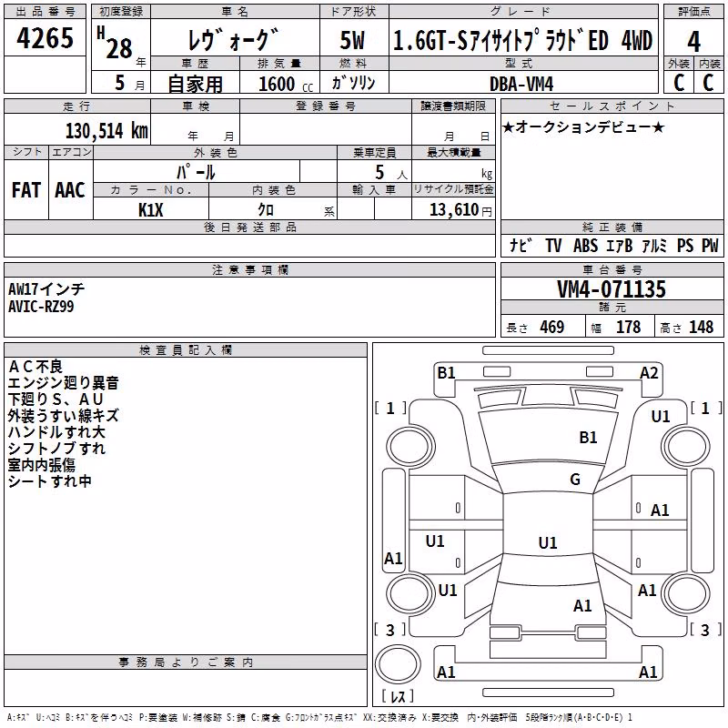
Task: Select the length value 469
Action: tap(552, 327)
